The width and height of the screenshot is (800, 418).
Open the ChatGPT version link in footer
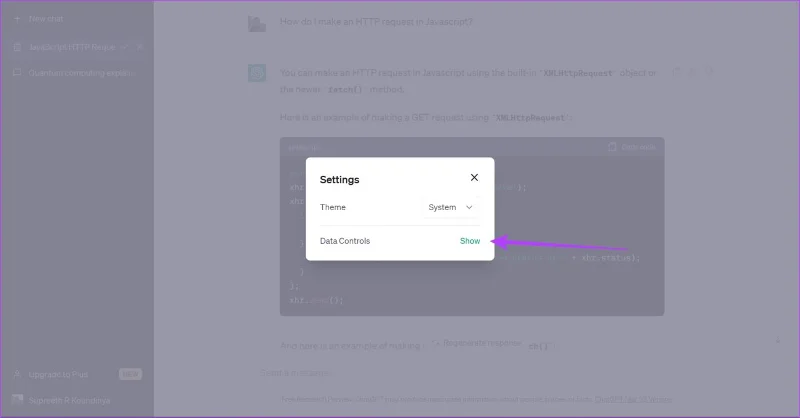(x=633, y=399)
